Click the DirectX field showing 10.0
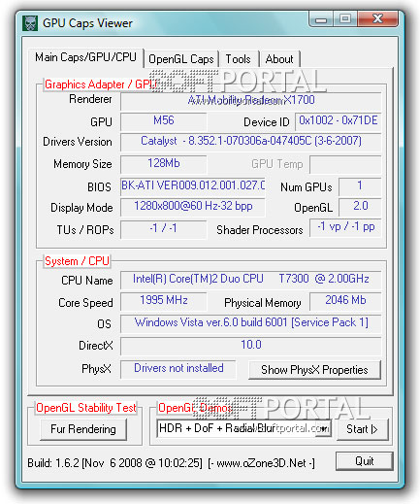This screenshot has width=420, height=504. point(251,346)
